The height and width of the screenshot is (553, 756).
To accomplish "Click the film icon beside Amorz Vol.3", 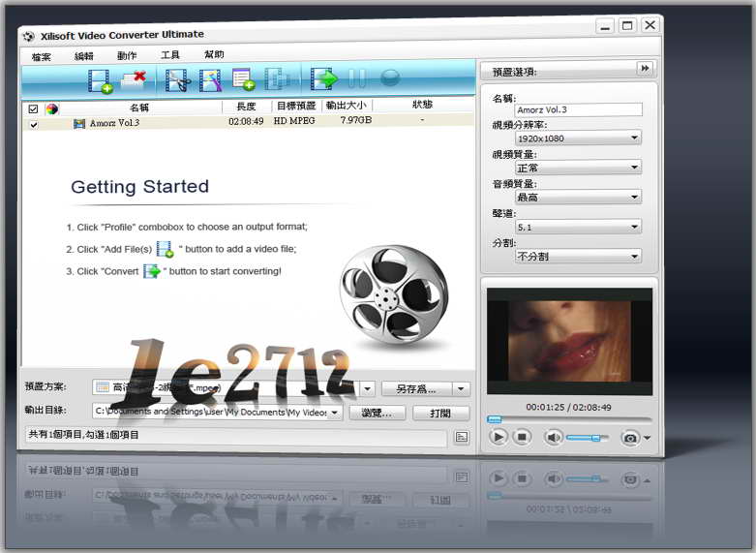I will pyautogui.click(x=79, y=124).
